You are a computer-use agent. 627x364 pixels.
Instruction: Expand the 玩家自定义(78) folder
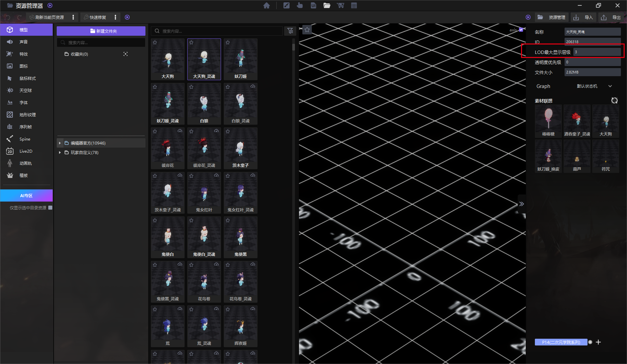point(60,152)
